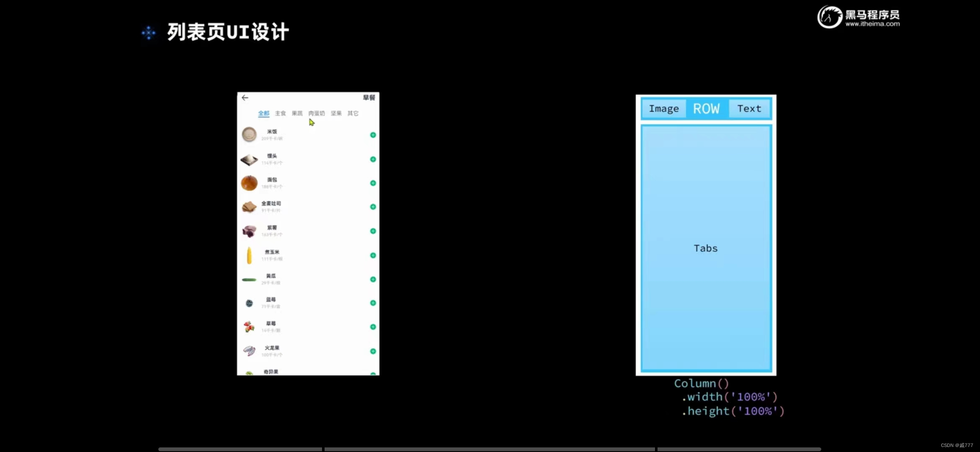Click the green add button next to 馒头
The width and height of the screenshot is (980, 452).
coord(372,159)
